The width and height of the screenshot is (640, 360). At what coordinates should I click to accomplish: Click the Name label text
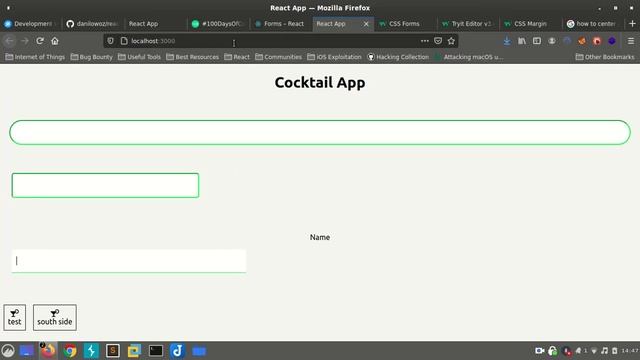pos(320,237)
